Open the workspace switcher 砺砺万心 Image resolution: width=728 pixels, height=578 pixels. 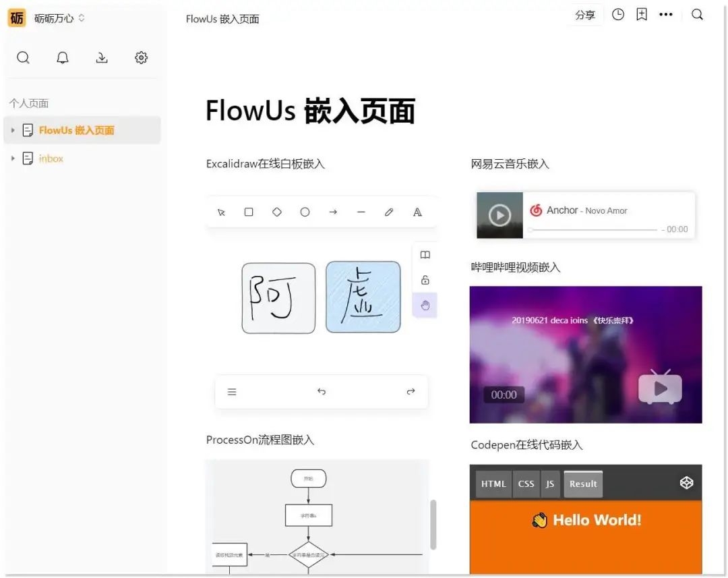59,19
